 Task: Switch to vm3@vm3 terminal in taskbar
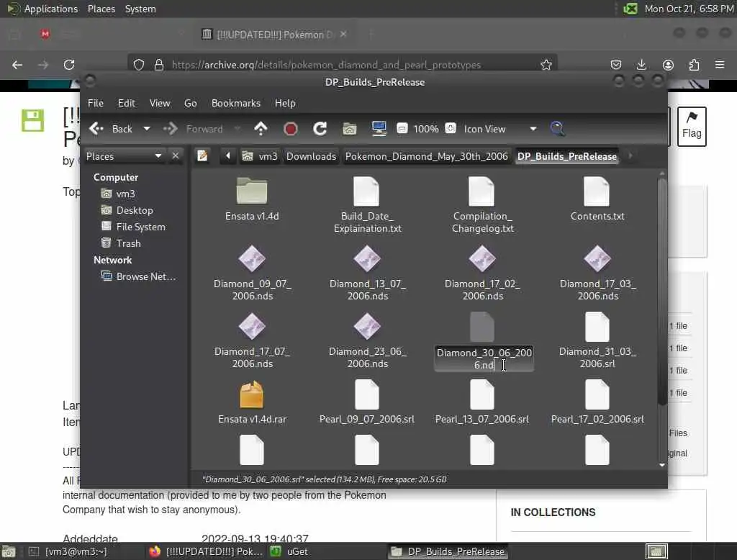[68, 551]
